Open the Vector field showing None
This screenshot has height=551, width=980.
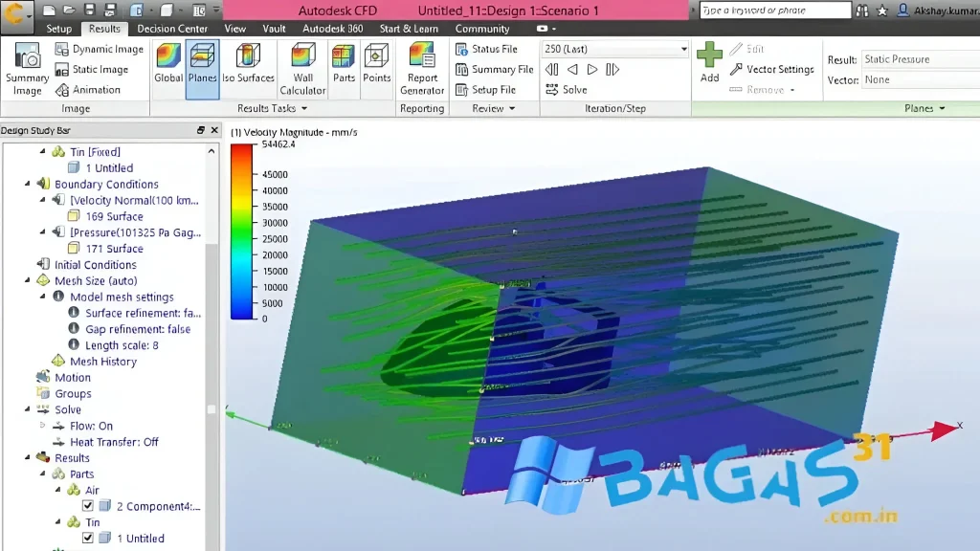point(921,80)
